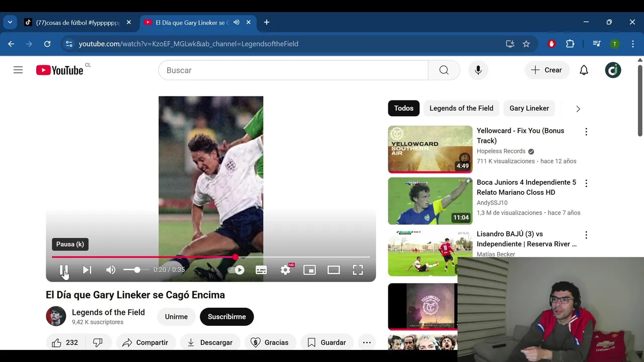Image resolution: width=644 pixels, height=362 pixels.
Task: Adjust the volume slider
Action: tap(136, 270)
